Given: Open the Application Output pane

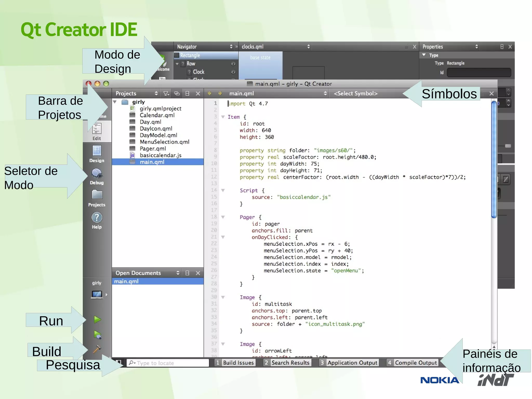Looking at the screenshot, I should click(x=349, y=363).
